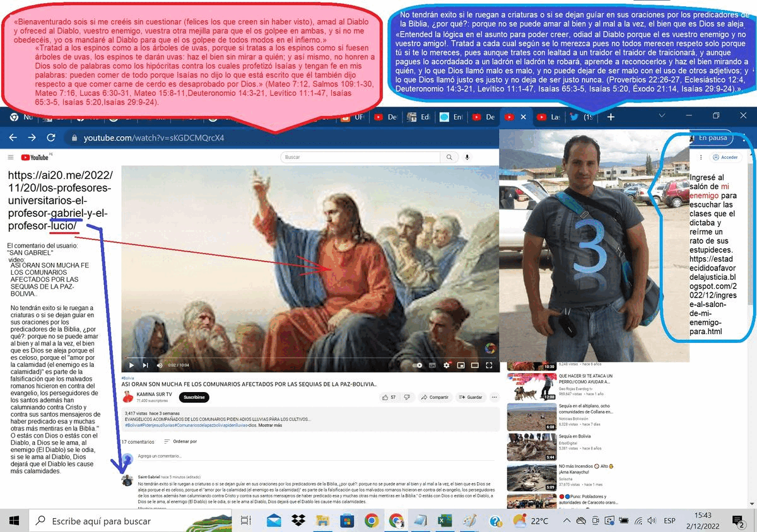Save video with the Guardar button

[471, 397]
